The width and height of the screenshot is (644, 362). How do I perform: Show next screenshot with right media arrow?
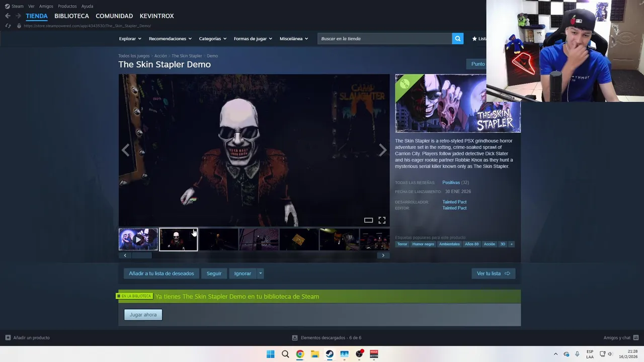tap(382, 150)
